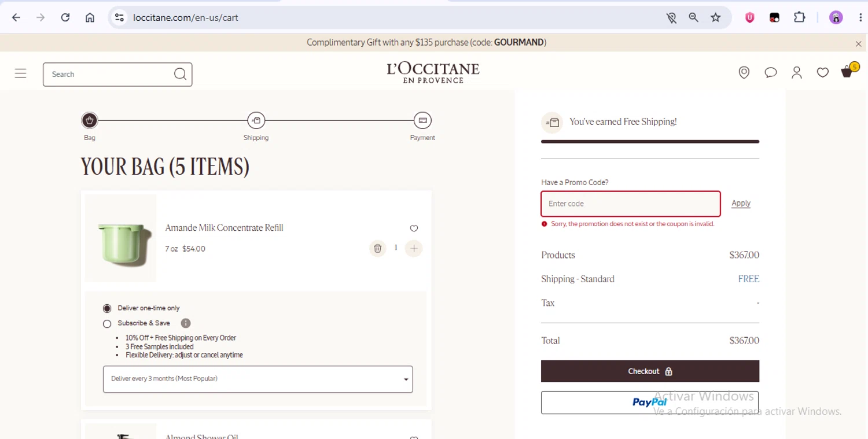Open the shopping bag with 5 items
Viewport: 868px width, 439px height.
coord(849,71)
